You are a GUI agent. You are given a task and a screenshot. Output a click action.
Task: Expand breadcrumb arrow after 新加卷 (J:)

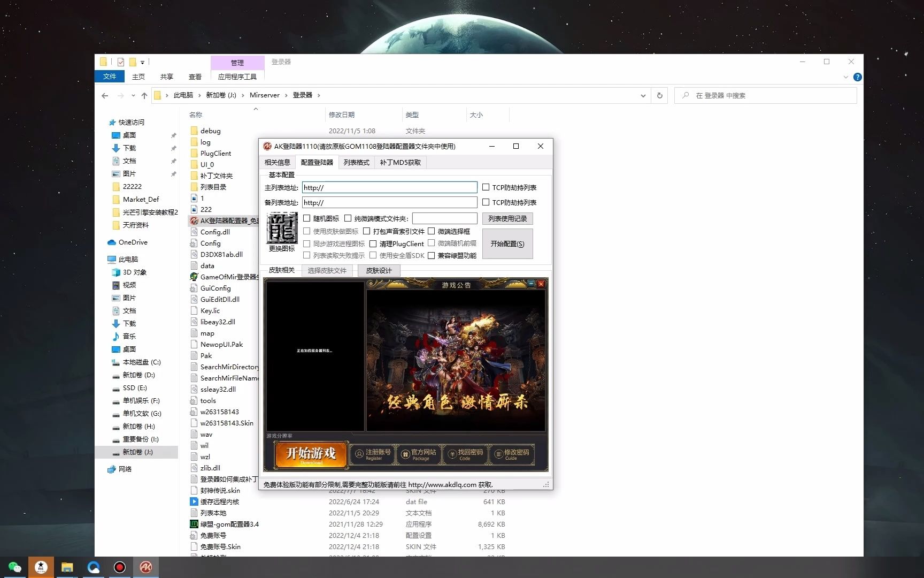pos(243,95)
